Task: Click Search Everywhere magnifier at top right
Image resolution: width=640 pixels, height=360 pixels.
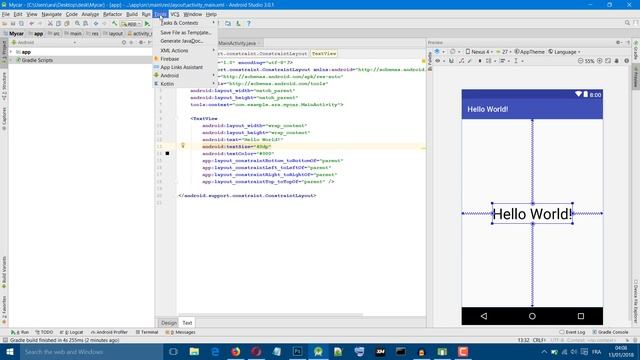Action: coord(627,23)
